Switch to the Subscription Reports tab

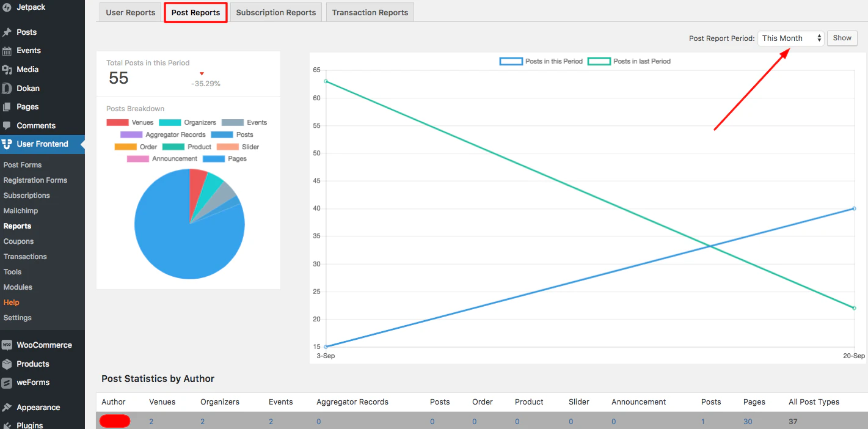276,12
